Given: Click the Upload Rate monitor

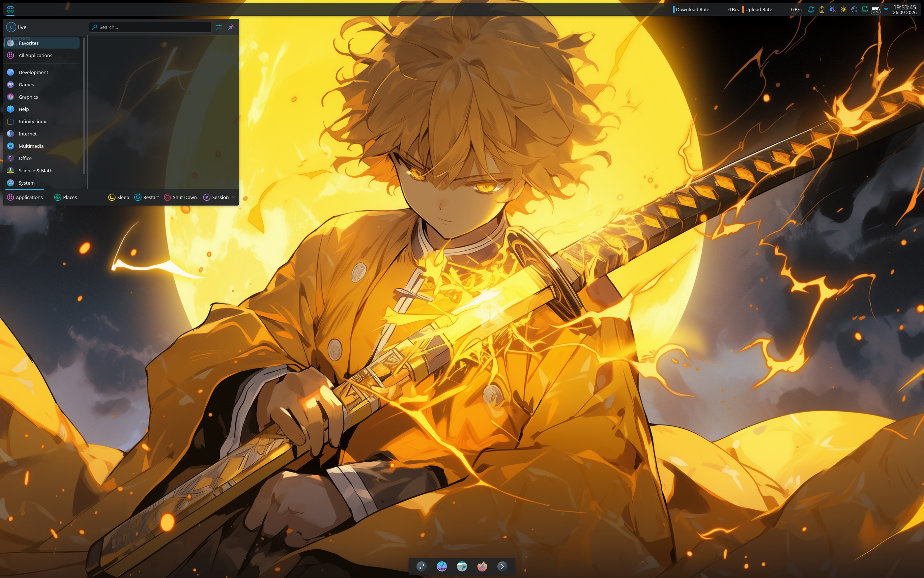Looking at the screenshot, I should [772, 9].
